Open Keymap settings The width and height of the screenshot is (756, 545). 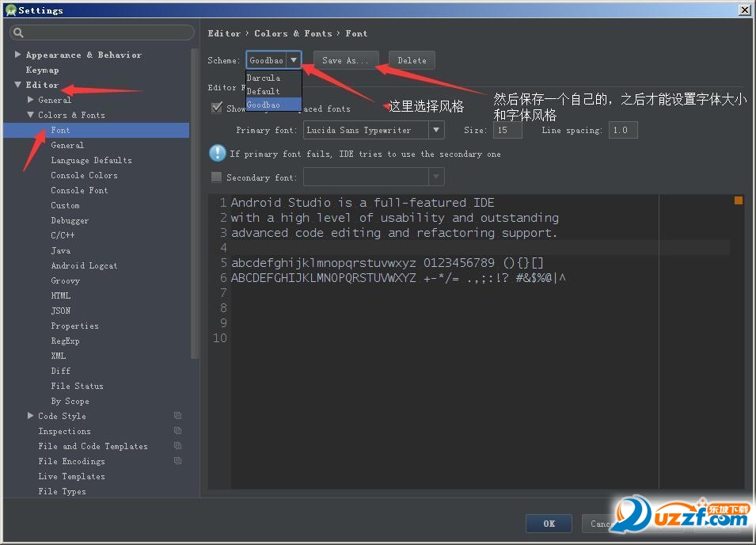click(x=43, y=70)
